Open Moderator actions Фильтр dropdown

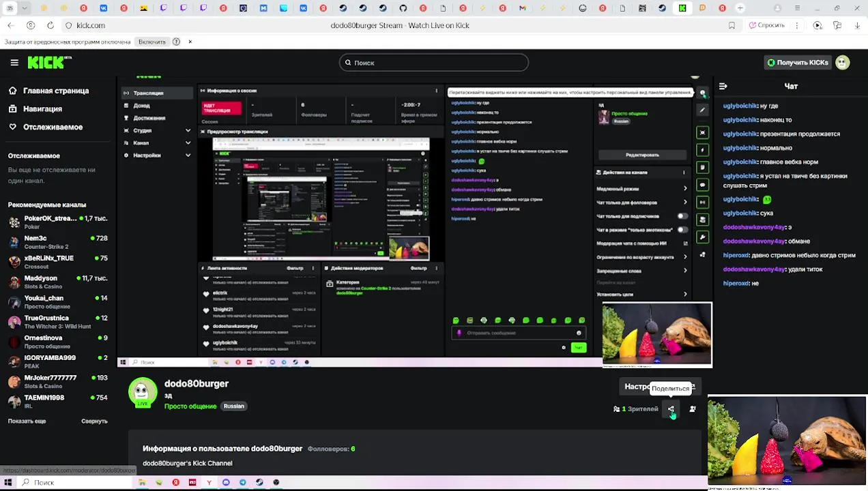pos(418,268)
